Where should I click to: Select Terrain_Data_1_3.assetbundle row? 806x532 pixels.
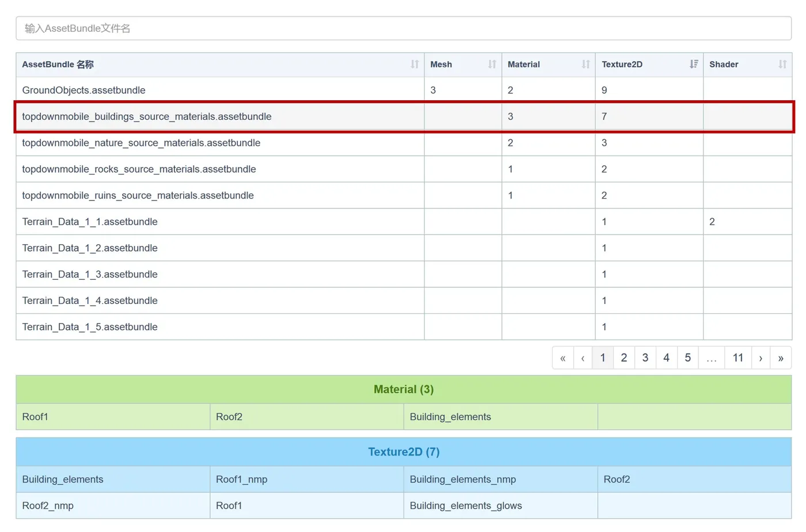pos(404,275)
